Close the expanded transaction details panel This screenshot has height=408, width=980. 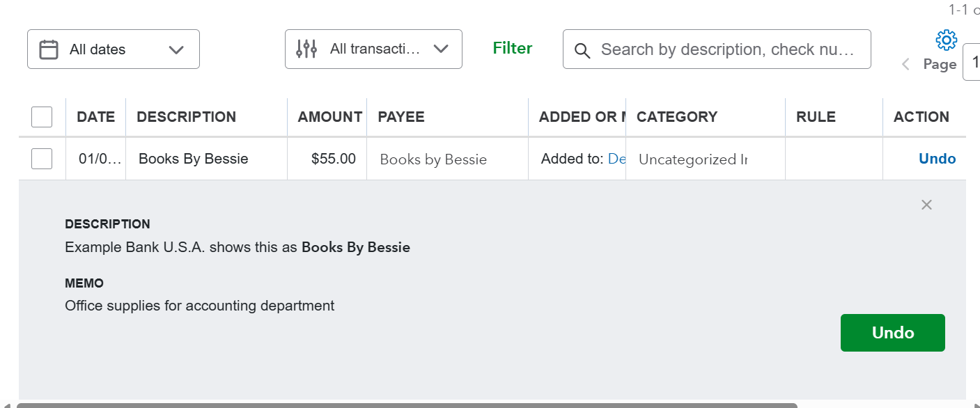point(926,205)
